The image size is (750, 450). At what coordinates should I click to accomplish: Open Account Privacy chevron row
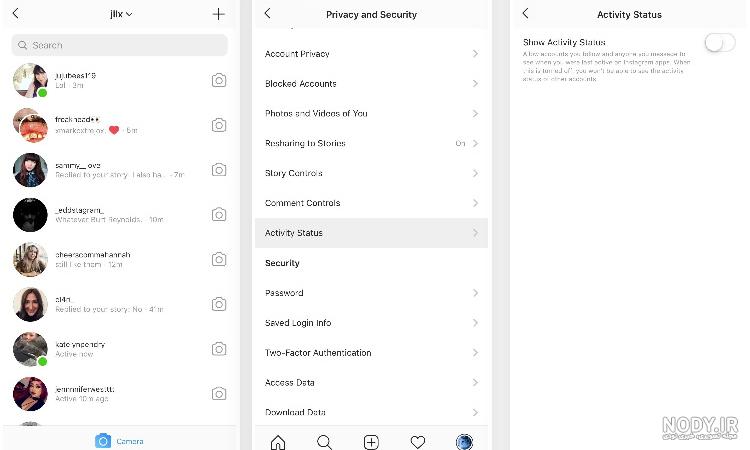[x=371, y=54]
